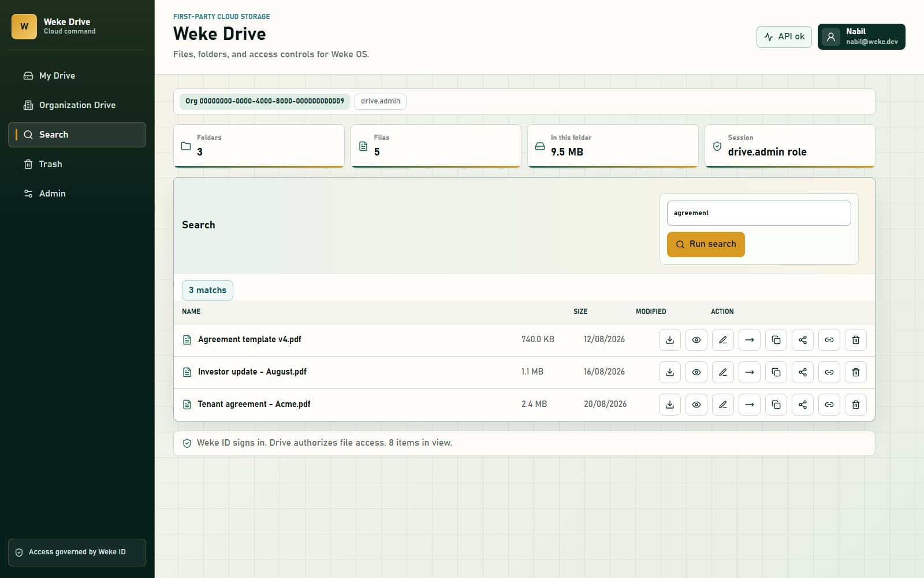Viewport: 924px width, 578px height.
Task: Click the Folders count card
Action: click(x=259, y=146)
